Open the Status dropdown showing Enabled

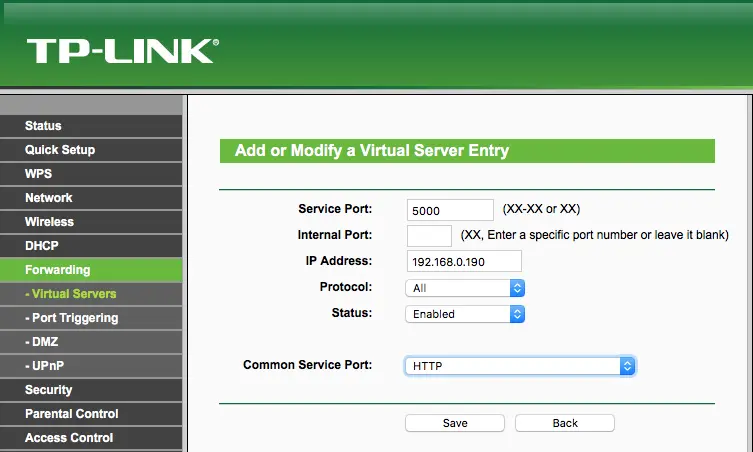coord(465,314)
